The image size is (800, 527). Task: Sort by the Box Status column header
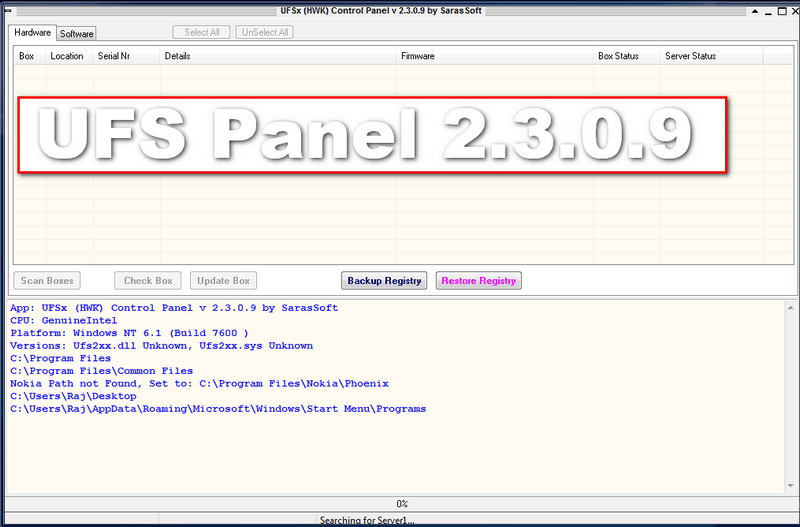pyautogui.click(x=627, y=56)
